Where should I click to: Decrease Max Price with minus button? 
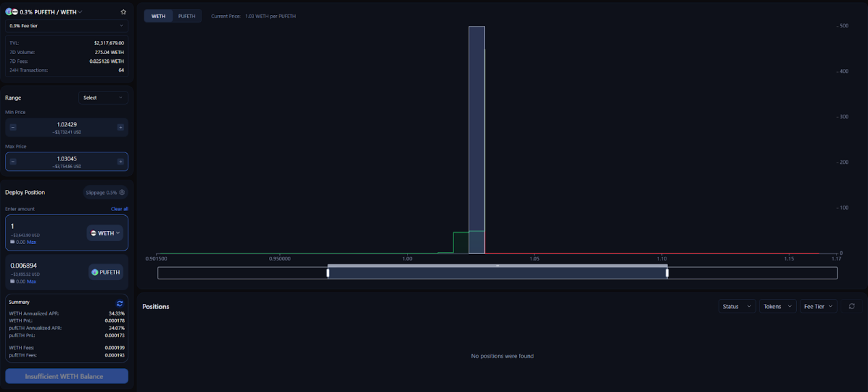point(13,162)
